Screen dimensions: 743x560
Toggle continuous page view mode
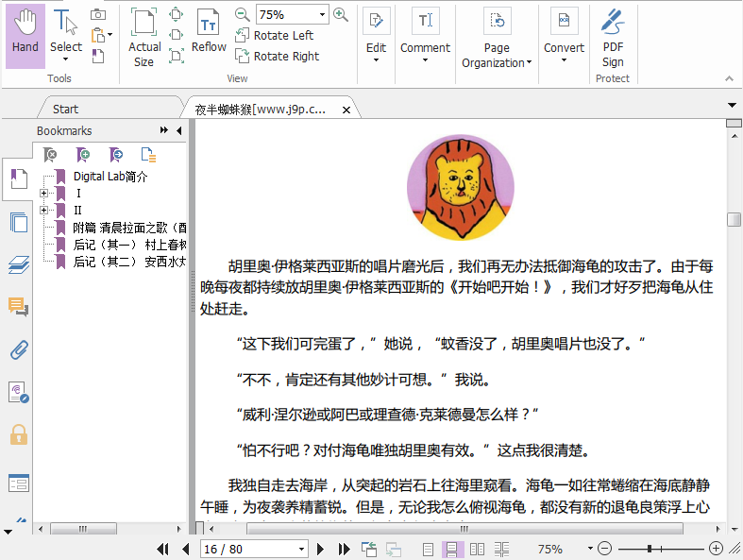coord(451,549)
